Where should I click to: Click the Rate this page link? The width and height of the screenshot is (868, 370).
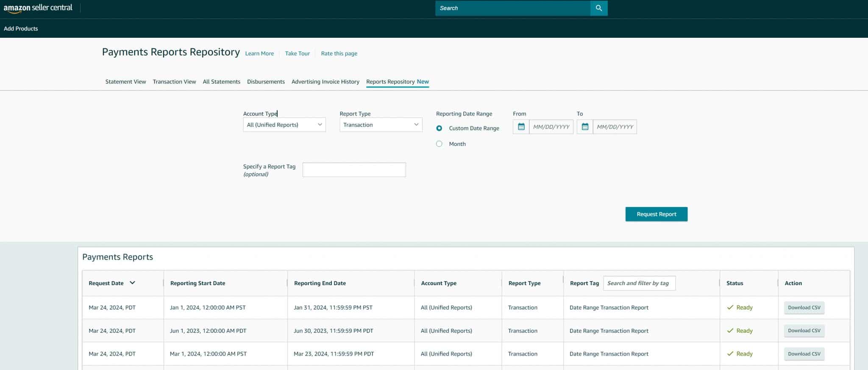pos(339,53)
